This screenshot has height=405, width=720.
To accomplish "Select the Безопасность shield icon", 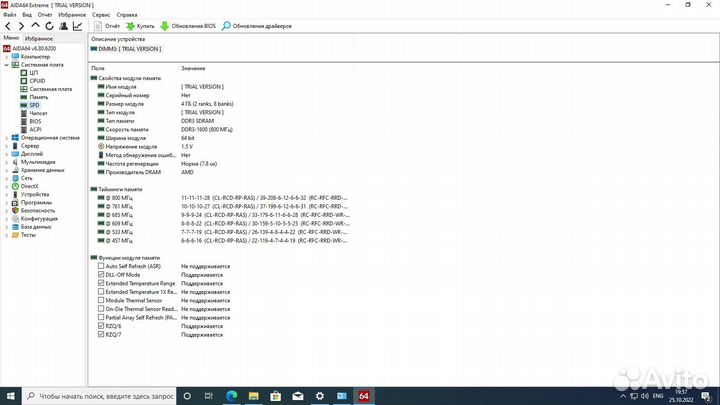I will tap(15, 210).
